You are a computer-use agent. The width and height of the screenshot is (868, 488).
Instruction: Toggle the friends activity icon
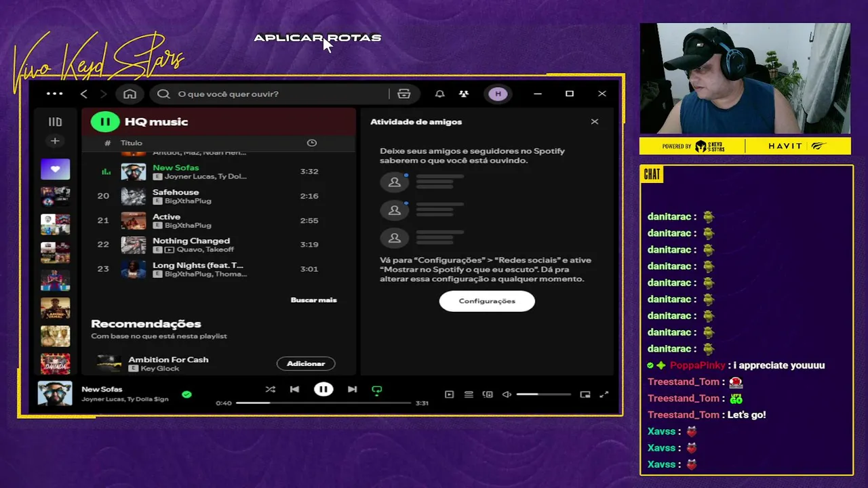(x=464, y=94)
